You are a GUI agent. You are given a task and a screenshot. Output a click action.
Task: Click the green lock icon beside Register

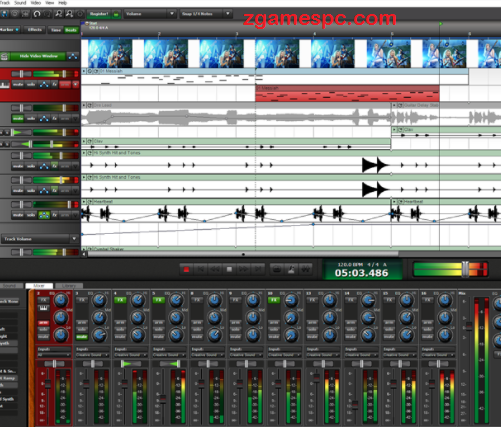pyautogui.click(x=116, y=14)
